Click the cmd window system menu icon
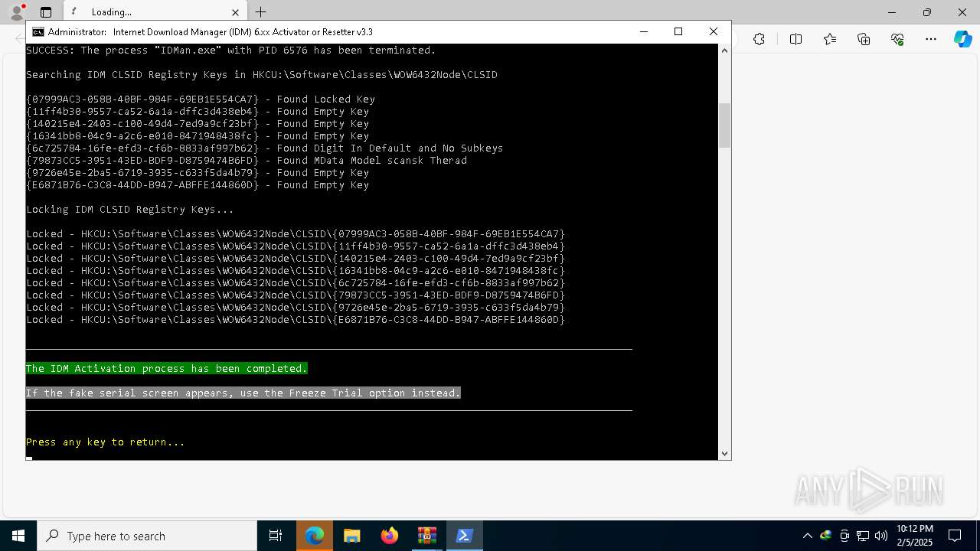This screenshot has height=551, width=980. [38, 32]
